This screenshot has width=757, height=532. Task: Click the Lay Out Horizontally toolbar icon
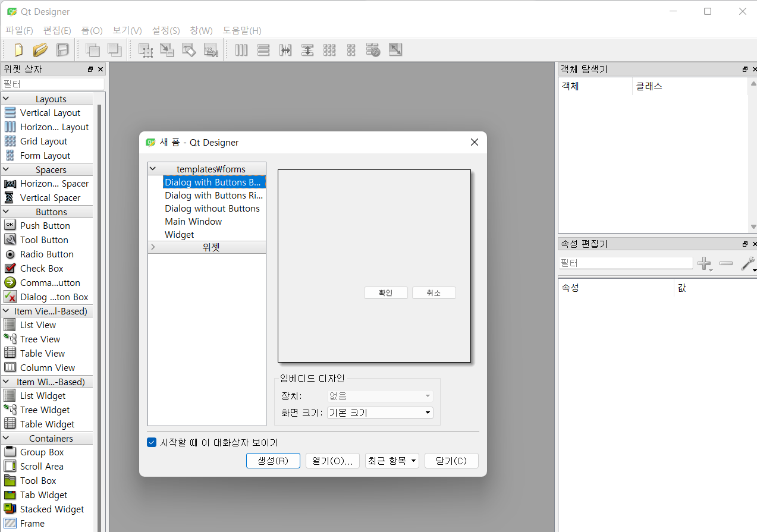point(241,50)
